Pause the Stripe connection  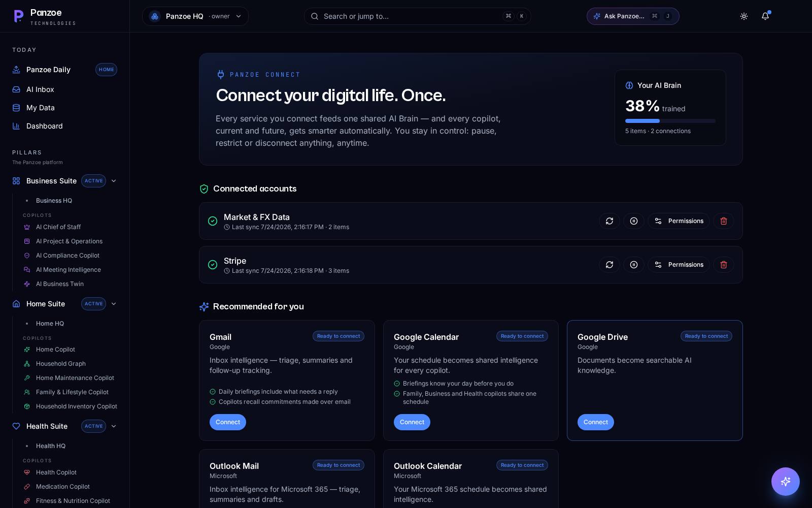coord(634,265)
